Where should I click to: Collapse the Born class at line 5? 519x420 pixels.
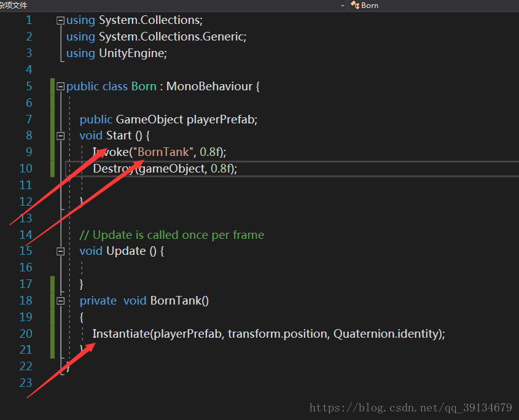click(60, 87)
